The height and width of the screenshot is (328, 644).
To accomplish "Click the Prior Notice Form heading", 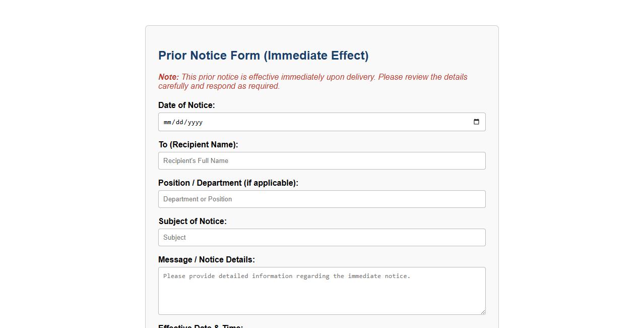I will pos(263,56).
